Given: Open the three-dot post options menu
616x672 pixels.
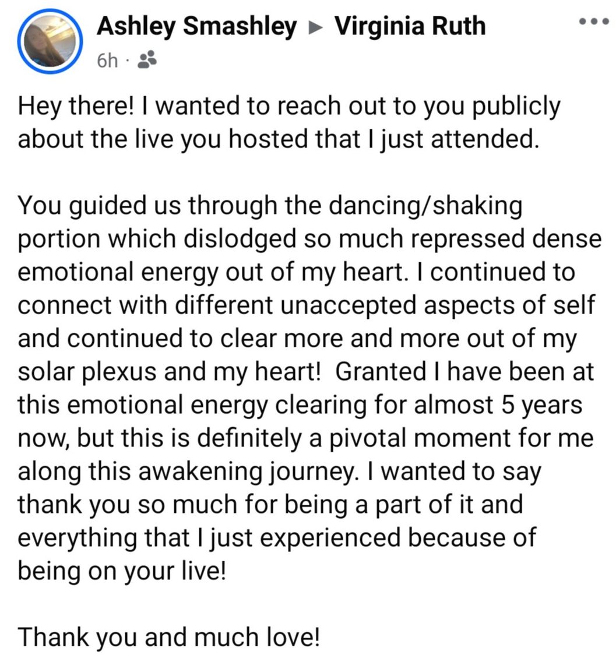Looking at the screenshot, I should 593,22.
